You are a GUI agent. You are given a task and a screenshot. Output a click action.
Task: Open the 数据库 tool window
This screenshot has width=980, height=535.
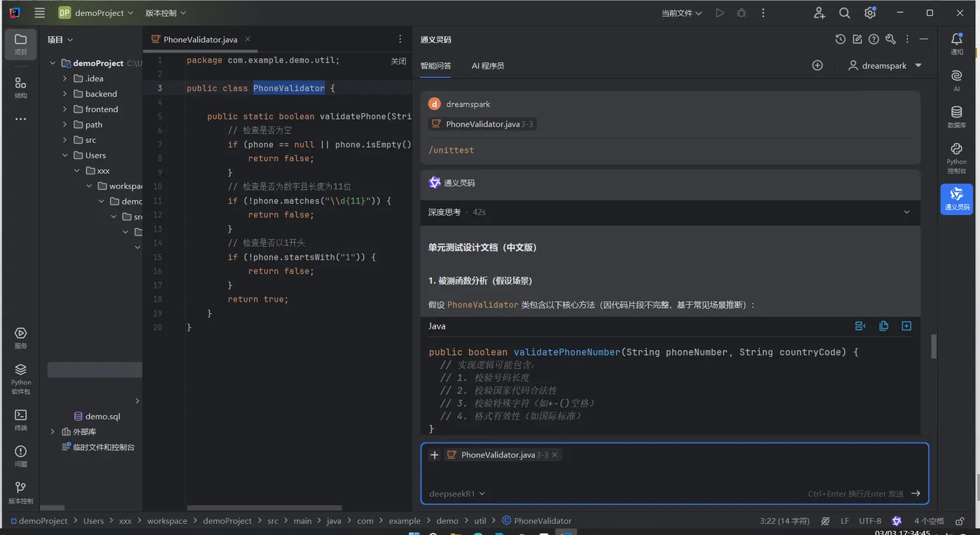point(957,117)
